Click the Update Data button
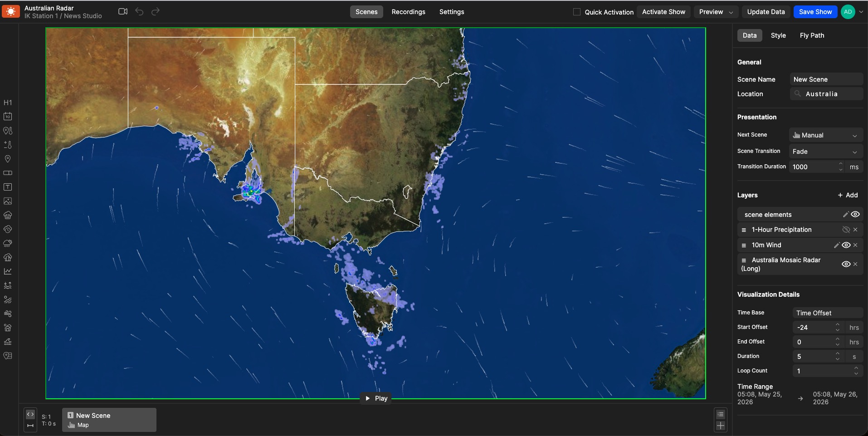The width and height of the screenshot is (868, 436). click(766, 12)
